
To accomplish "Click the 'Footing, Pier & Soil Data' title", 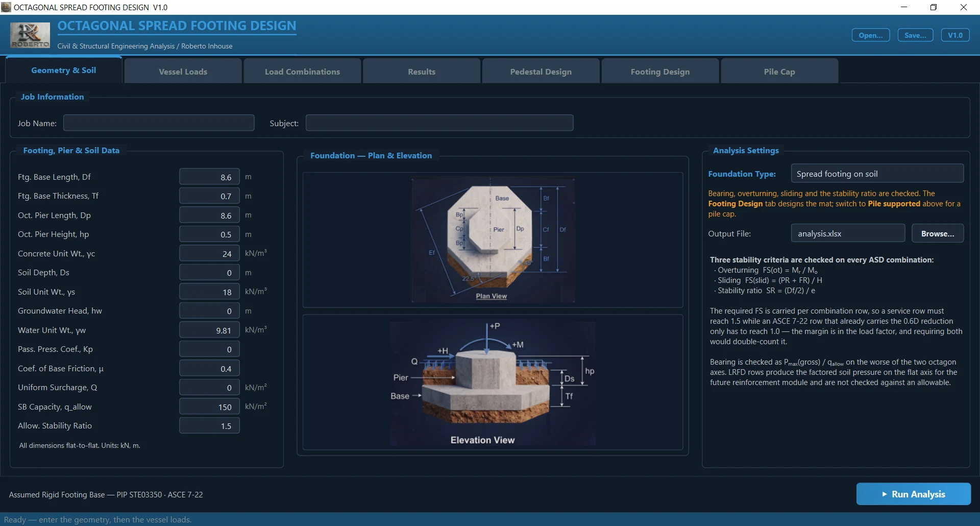I will coord(71,150).
